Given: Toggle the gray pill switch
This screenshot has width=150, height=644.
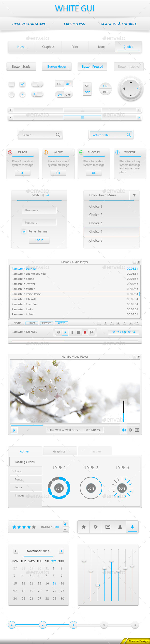Looking at the screenshot, I should pyautogui.click(x=37, y=84).
